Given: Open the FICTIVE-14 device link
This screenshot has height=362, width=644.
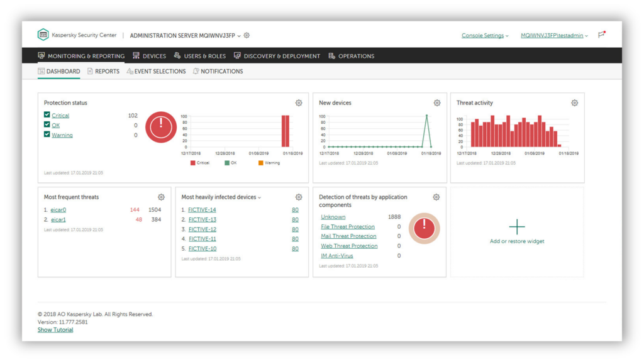Looking at the screenshot, I should pyautogui.click(x=202, y=210).
